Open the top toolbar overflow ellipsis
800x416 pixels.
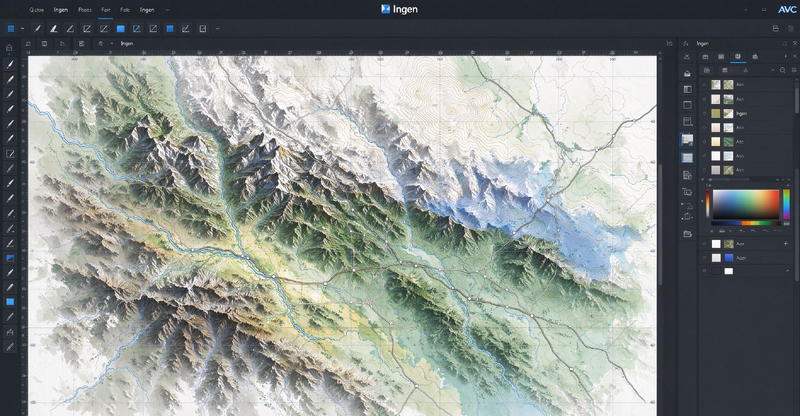point(217,29)
